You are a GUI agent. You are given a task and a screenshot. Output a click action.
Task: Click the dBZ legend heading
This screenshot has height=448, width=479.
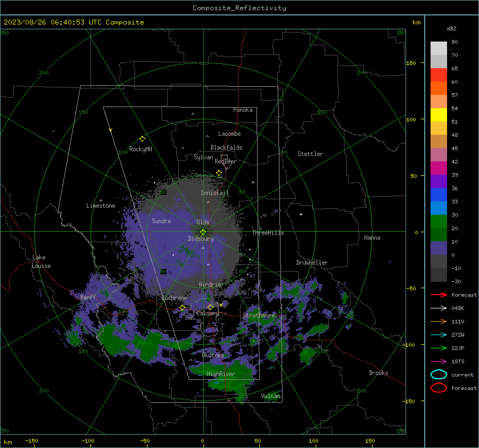451,28
